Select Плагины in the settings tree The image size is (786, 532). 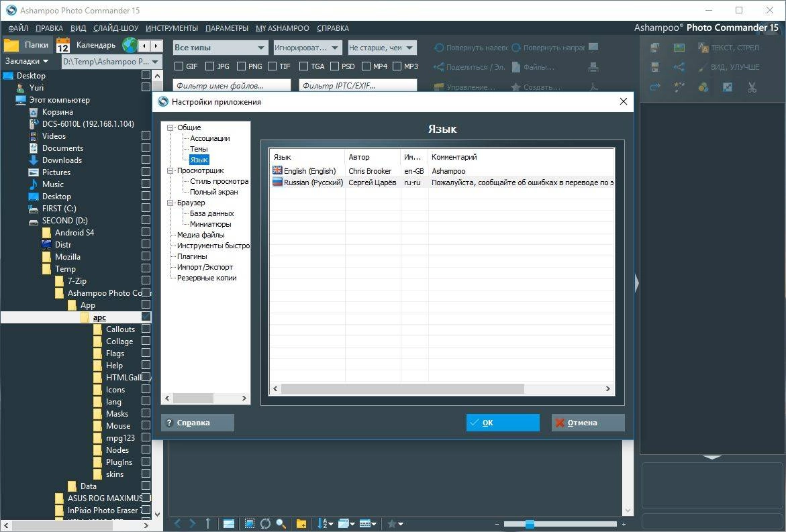click(192, 256)
